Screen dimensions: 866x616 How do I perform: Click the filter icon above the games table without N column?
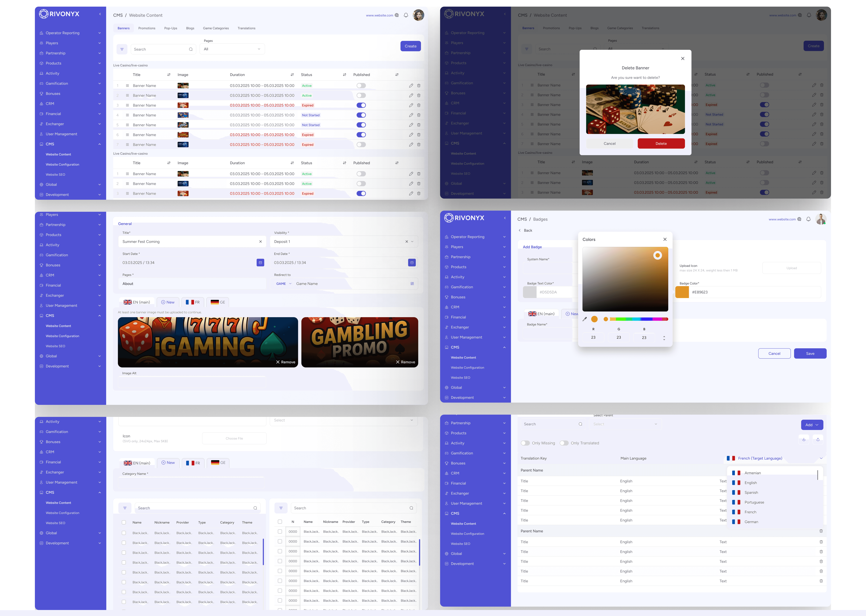[x=125, y=508]
